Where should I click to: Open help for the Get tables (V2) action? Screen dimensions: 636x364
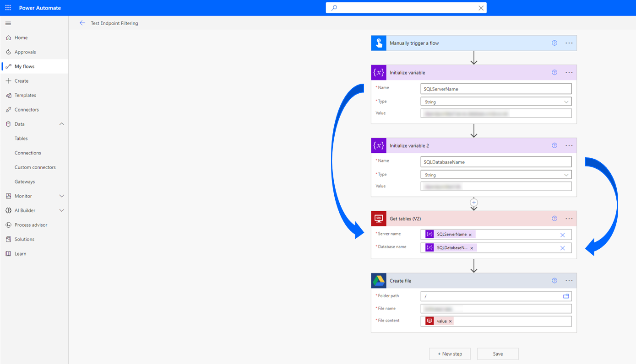tap(554, 218)
